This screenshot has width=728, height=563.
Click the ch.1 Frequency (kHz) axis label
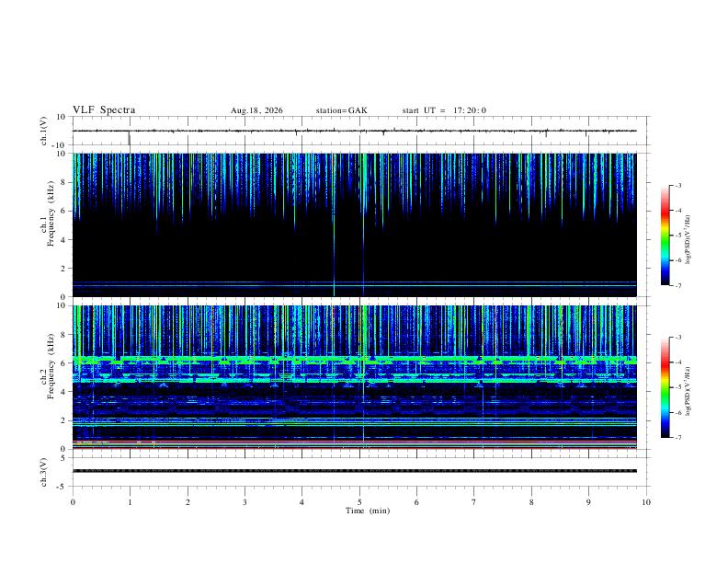pyautogui.click(x=48, y=218)
